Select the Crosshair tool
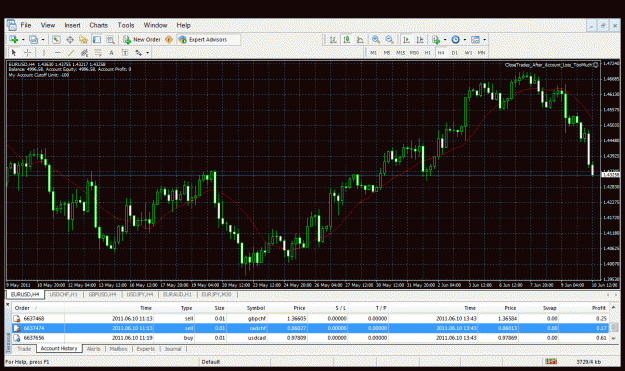The height and width of the screenshot is (371, 625). click(28, 52)
